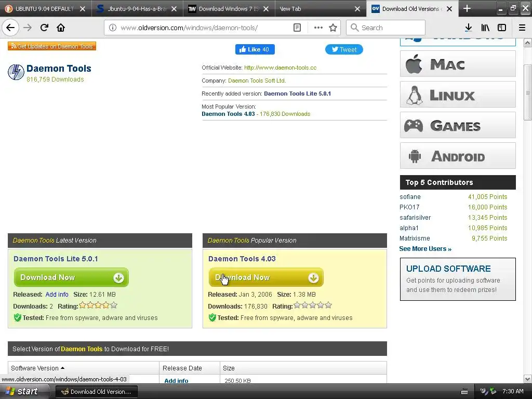Switch to the UBUNTU 9.04 DEFAULT tab
Screen dimensions: 532x399
[x=46, y=9]
